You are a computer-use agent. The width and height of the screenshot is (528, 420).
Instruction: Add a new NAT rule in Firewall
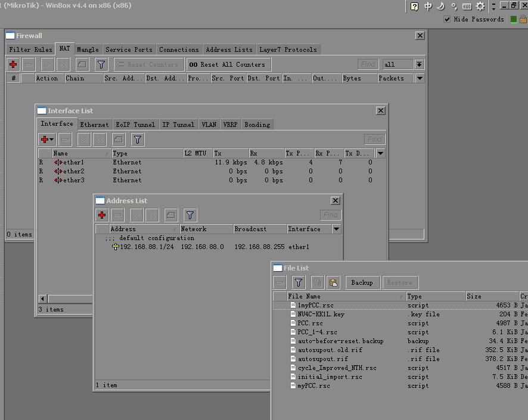(13, 64)
